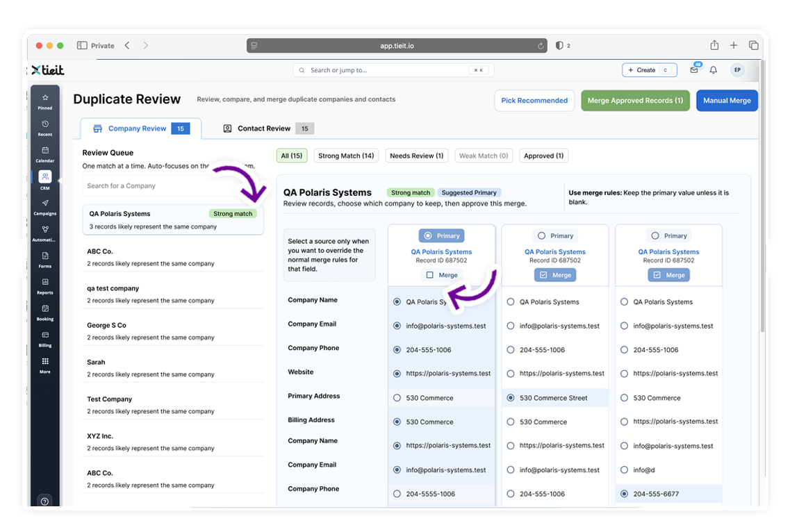The width and height of the screenshot is (799, 532).
Task: Select 530 Commerce Street primary address radio
Action: (511, 398)
